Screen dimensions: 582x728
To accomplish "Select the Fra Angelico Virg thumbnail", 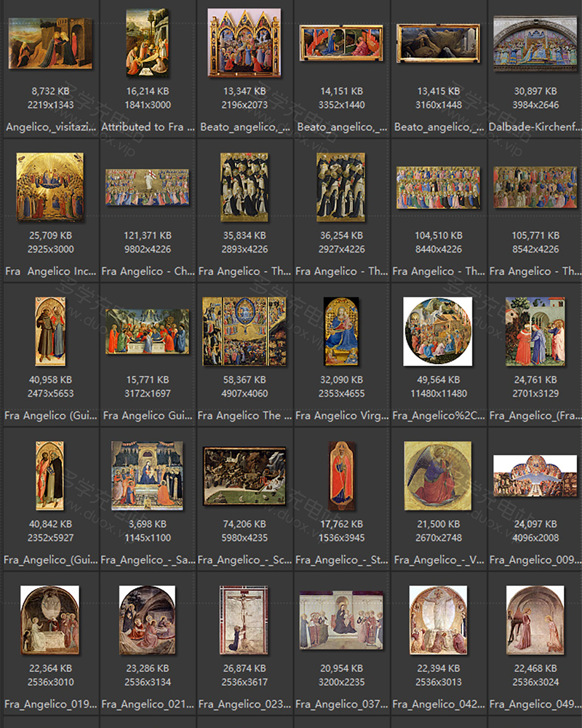I will pyautogui.click(x=341, y=331).
